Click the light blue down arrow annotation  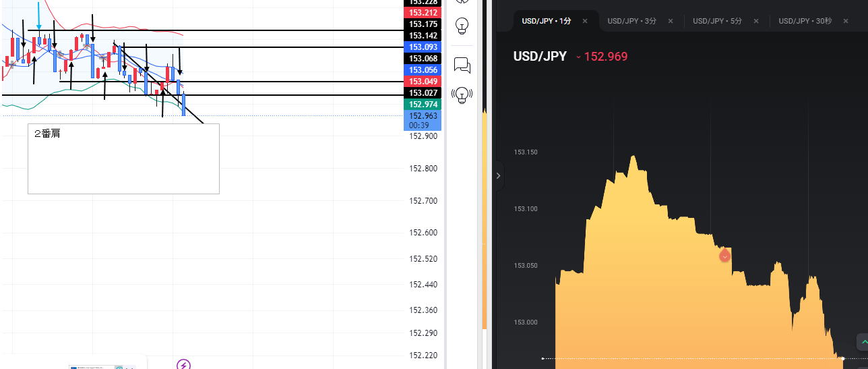[39, 15]
